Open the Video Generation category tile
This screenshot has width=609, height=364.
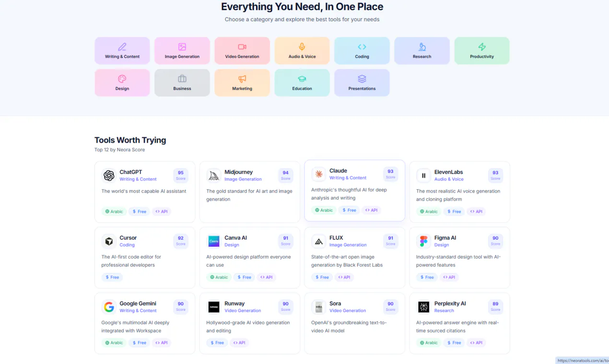coord(242,51)
